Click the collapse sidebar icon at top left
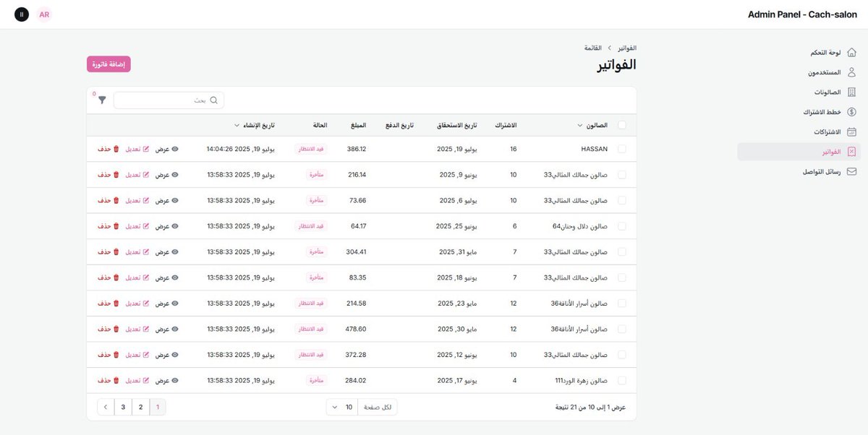868x435 pixels. pyautogui.click(x=22, y=14)
